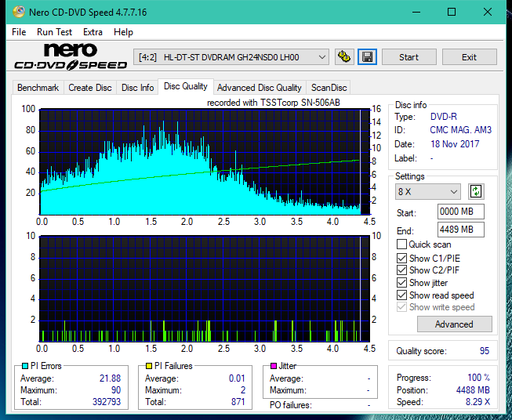The height and width of the screenshot is (420, 512).
Task: Open the File menu
Action: pyautogui.click(x=19, y=32)
